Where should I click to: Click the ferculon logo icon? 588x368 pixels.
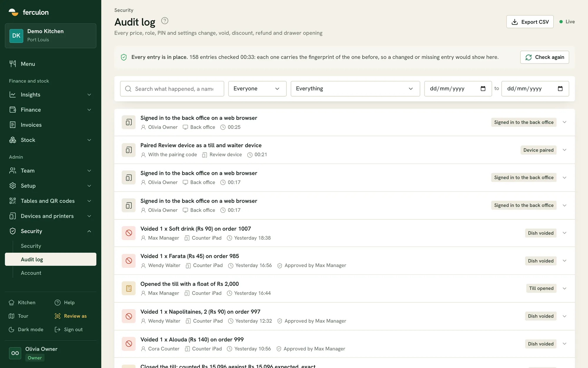click(14, 12)
